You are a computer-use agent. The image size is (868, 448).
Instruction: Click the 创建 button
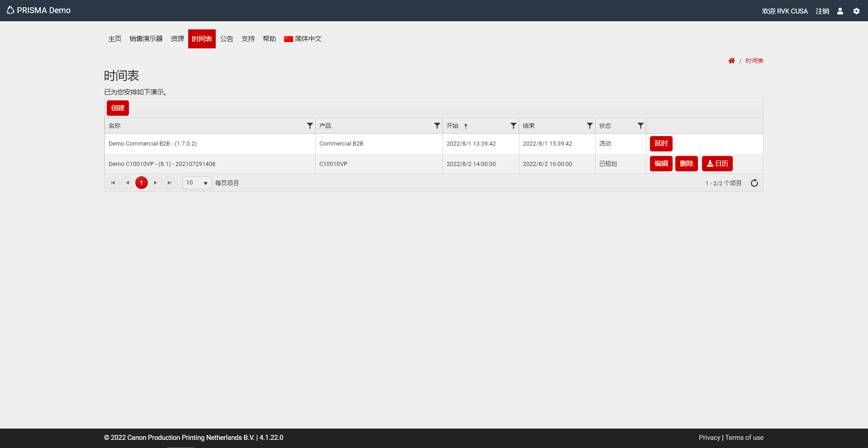(118, 108)
